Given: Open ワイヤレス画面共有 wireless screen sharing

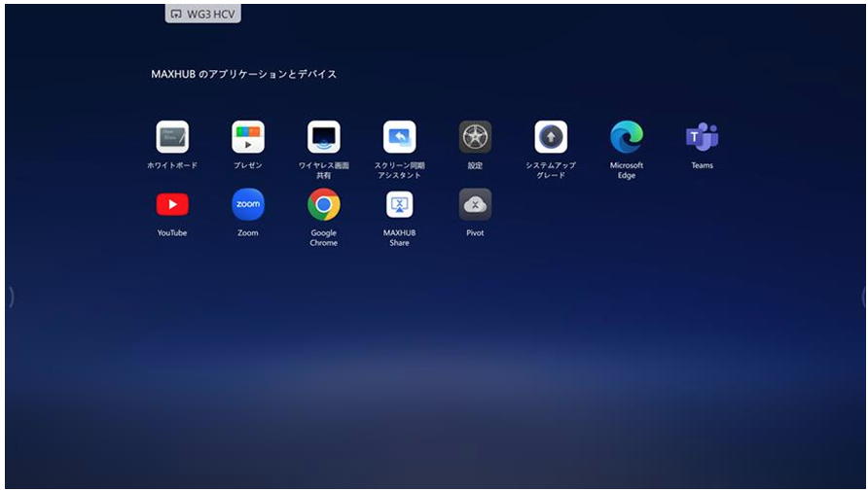Looking at the screenshot, I should (324, 136).
